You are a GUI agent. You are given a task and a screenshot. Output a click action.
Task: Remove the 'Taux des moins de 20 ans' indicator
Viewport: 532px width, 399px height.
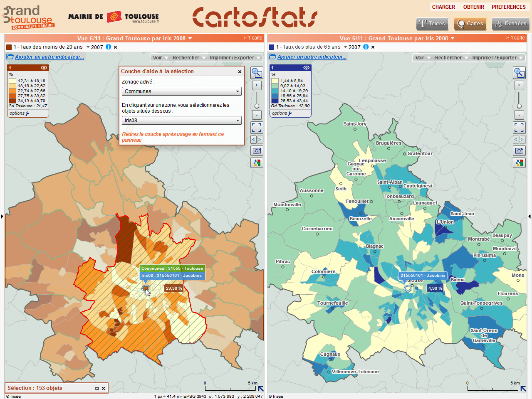pos(116,47)
